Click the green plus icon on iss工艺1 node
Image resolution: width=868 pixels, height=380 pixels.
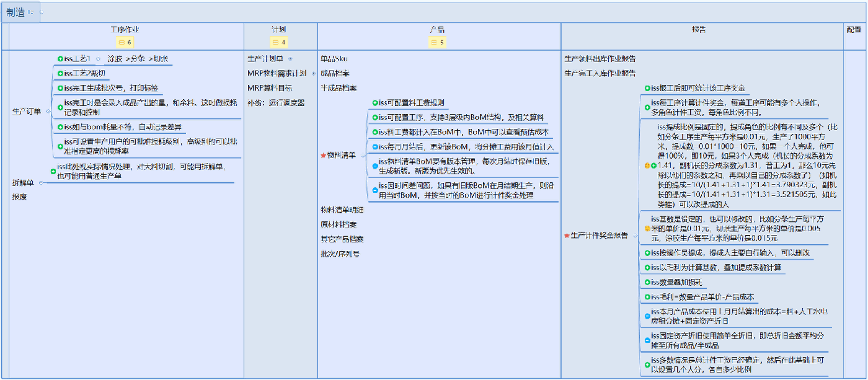60,58
